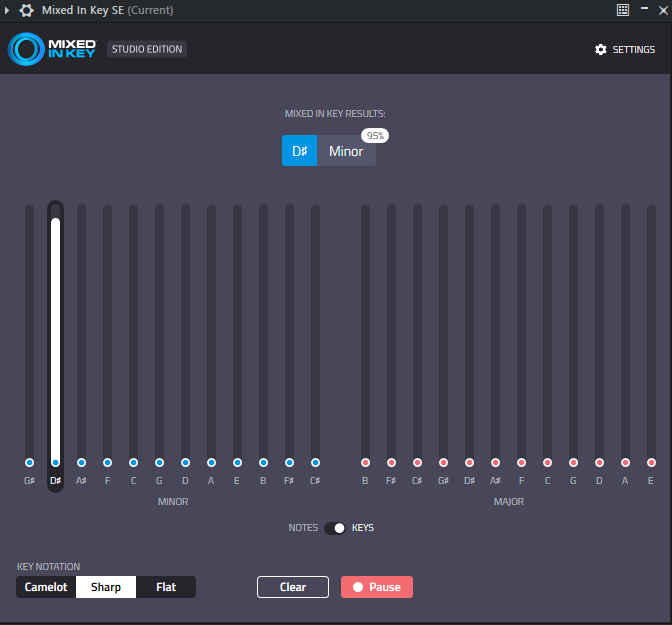The image size is (672, 625).
Task: Click the D minor blue dot
Action: click(x=185, y=463)
